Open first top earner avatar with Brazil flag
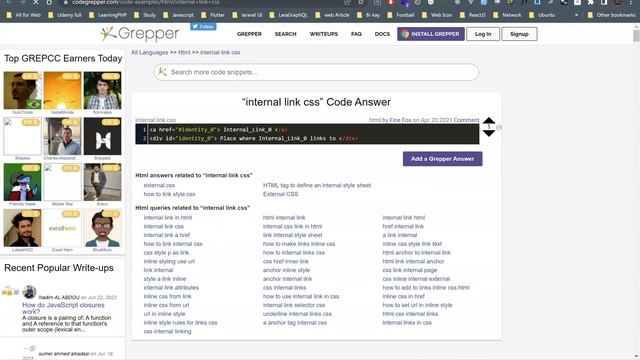Image resolution: width=640 pixels, height=360 pixels. click(22, 90)
